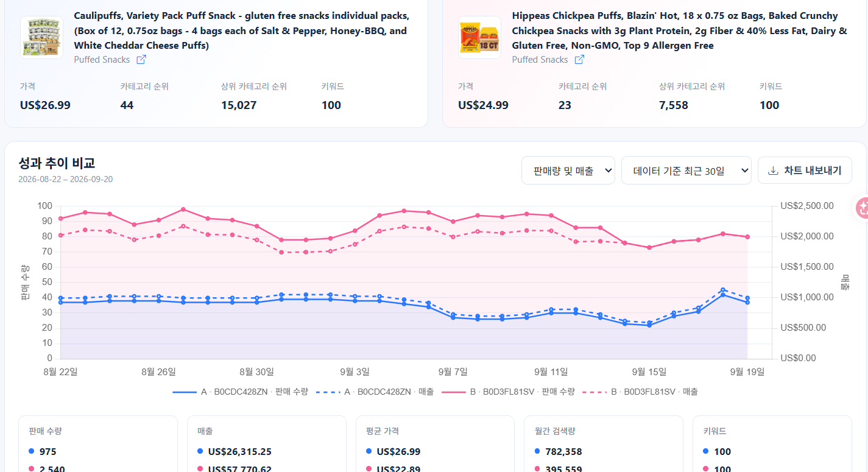The image size is (868, 472).
Task: Open external link icon for Hippeas product
Action: click(580, 60)
